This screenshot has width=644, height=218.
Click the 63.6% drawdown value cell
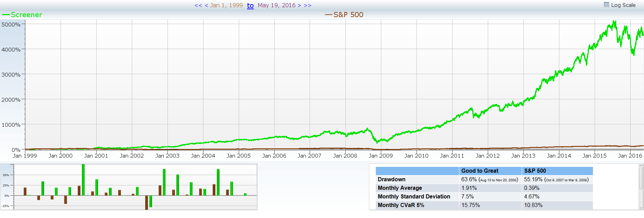(490, 179)
